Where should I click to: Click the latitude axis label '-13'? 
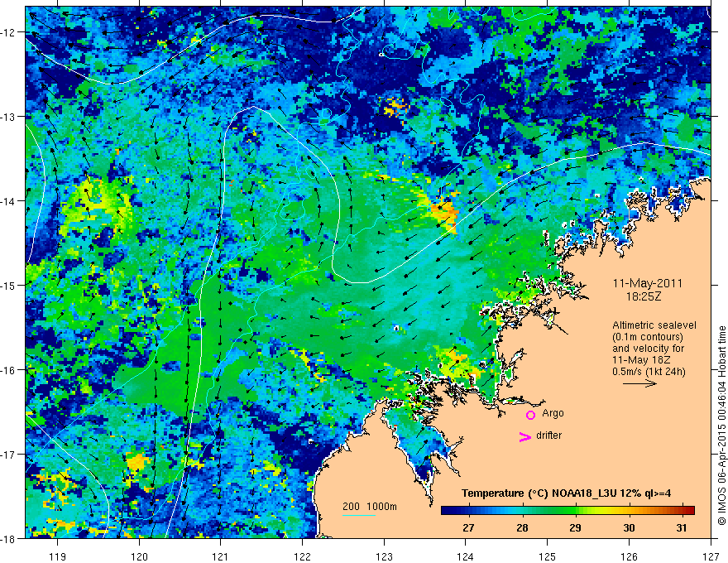pos(8,117)
